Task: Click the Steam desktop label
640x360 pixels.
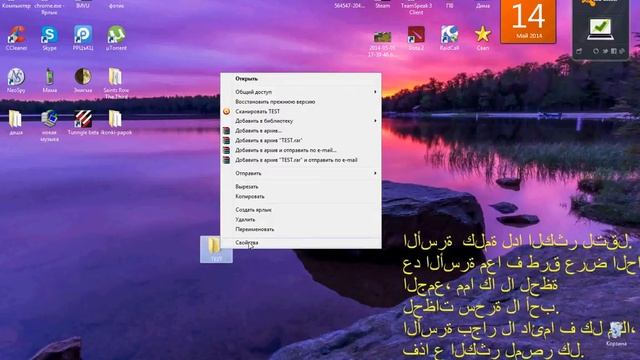Action: pyautogui.click(x=382, y=6)
